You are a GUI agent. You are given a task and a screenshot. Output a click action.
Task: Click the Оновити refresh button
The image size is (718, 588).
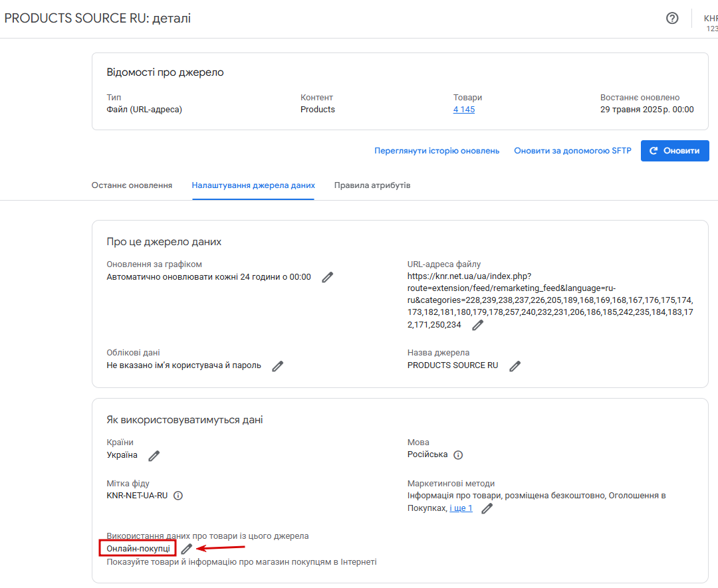(675, 151)
